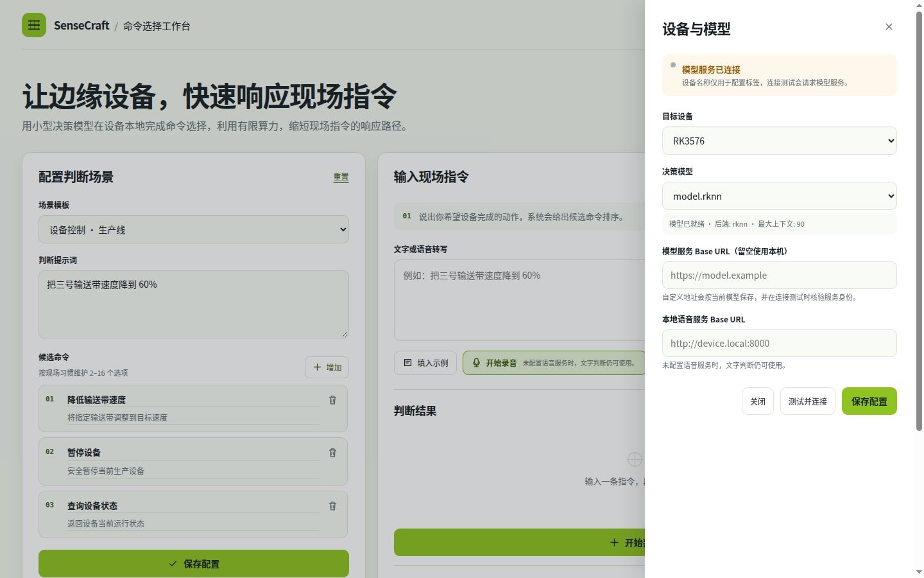The width and height of the screenshot is (924, 578).
Task: Open the 决策模型 dropdown showing model.rknn
Action: [x=779, y=196]
